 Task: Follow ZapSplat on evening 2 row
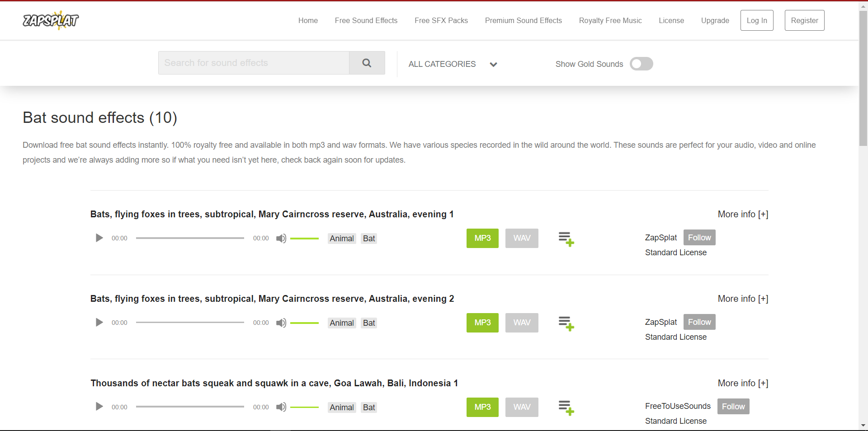[x=699, y=322]
